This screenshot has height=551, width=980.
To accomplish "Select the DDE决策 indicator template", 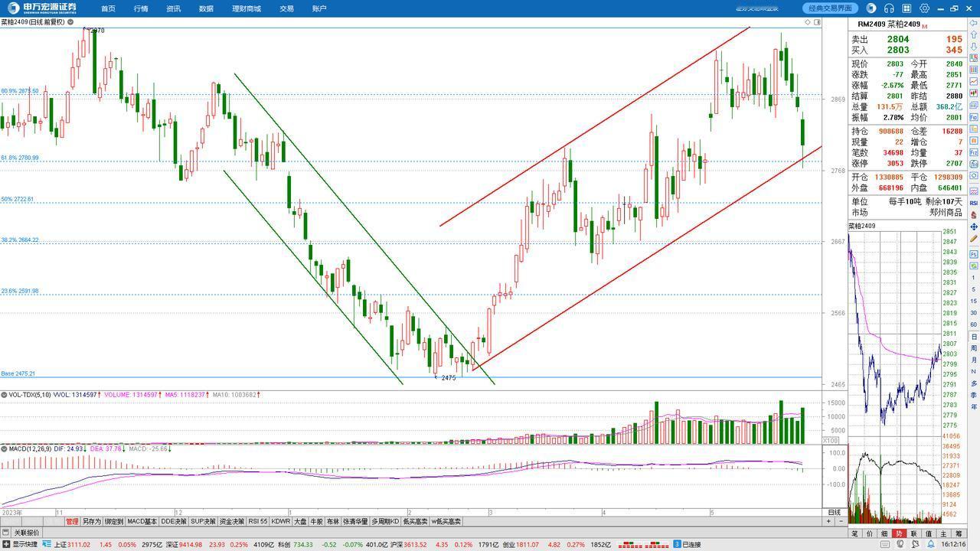I will 174,521.
